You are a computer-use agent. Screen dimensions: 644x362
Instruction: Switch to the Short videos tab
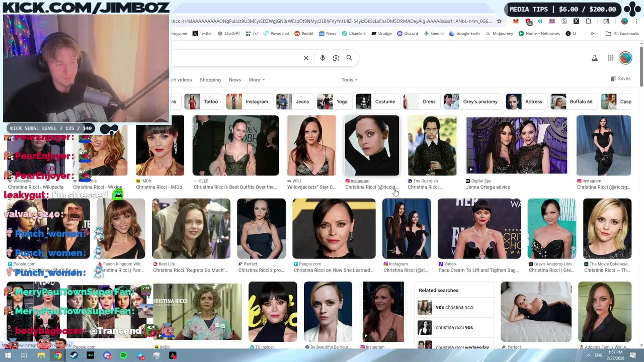click(x=182, y=80)
